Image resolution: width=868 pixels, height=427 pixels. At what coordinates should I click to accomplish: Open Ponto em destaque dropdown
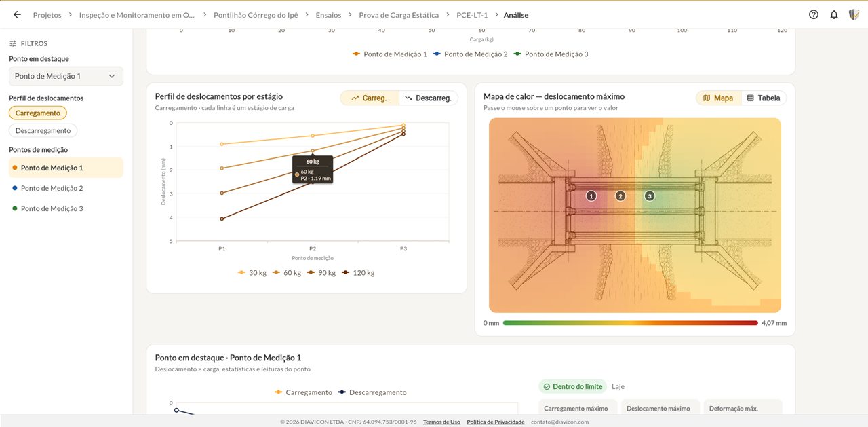coord(66,76)
